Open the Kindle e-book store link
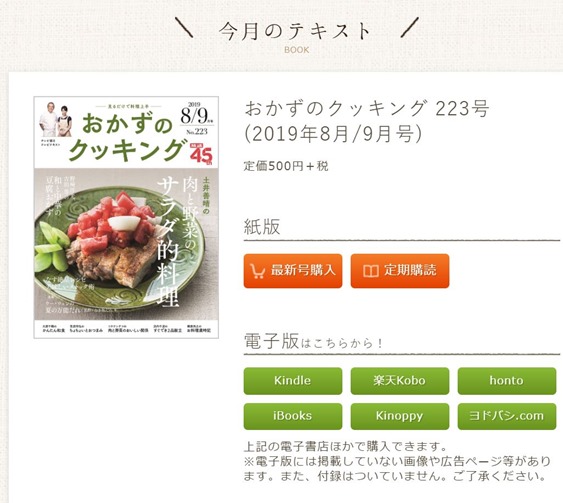Viewport: 563px width, 503px height. click(x=293, y=381)
